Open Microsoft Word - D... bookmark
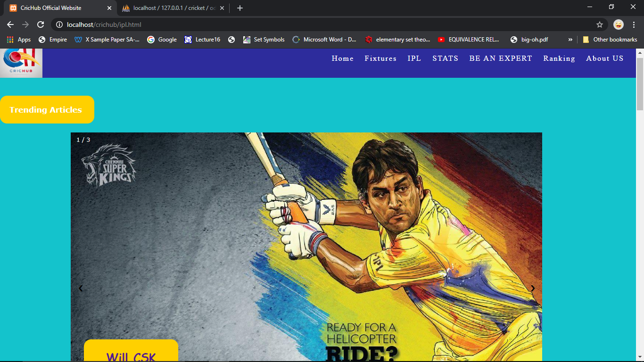This screenshot has width=644, height=362. coord(325,40)
